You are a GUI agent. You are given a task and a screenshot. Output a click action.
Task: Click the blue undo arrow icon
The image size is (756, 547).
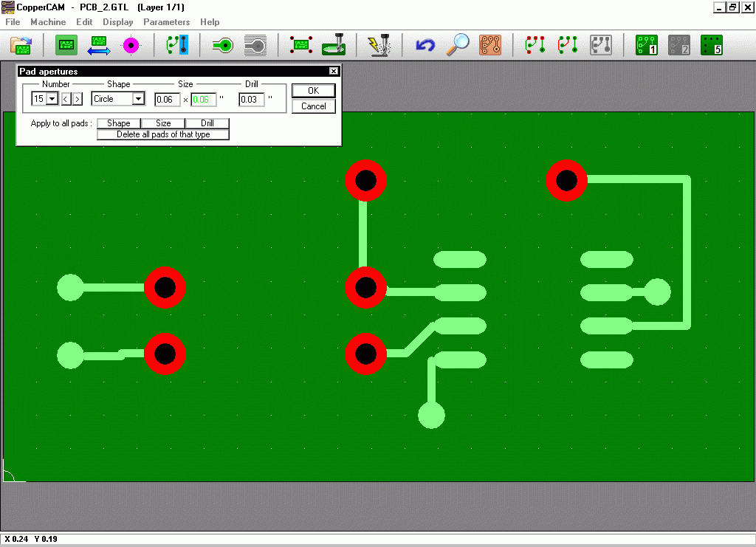pos(425,45)
